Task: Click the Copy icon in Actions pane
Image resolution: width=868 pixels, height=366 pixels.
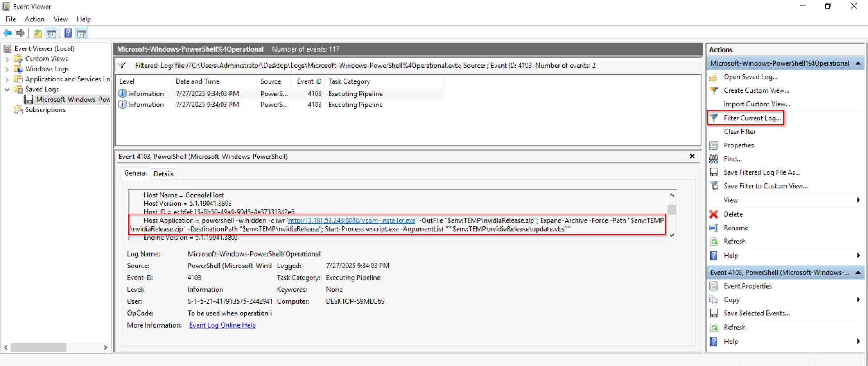Action: [x=714, y=300]
